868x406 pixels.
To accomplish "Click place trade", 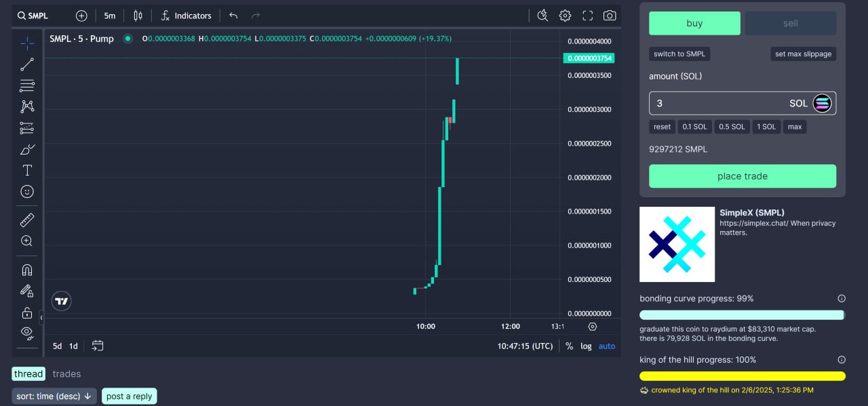I will pyautogui.click(x=743, y=176).
